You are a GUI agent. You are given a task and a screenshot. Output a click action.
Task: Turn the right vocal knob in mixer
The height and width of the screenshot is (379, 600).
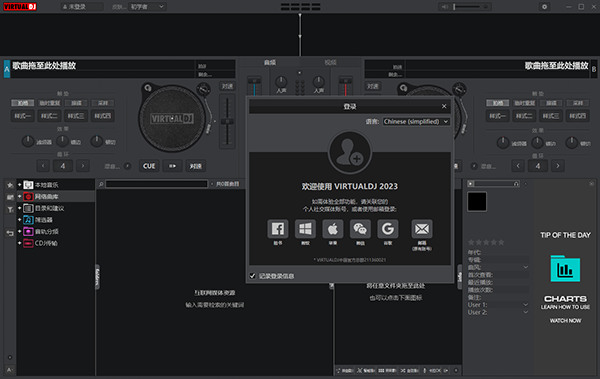click(x=318, y=81)
